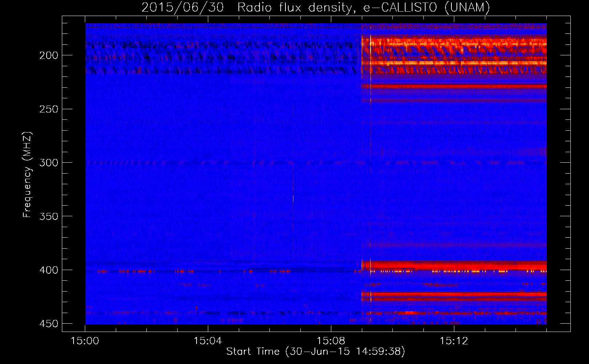The height and width of the screenshot is (364, 589).
Task: Click the 450 frequency tick label
Action: [x=49, y=324]
